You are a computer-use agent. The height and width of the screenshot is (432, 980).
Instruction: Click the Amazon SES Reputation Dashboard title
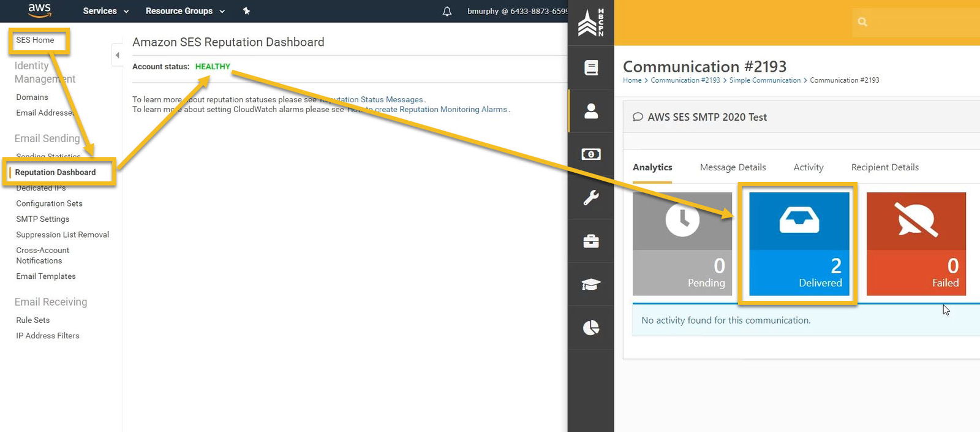click(228, 42)
